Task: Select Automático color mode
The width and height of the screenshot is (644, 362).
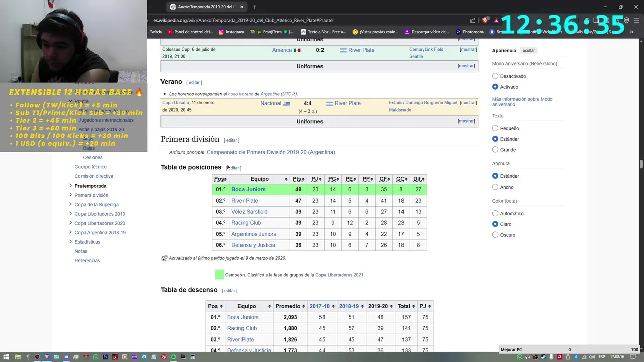Action: tap(495, 214)
